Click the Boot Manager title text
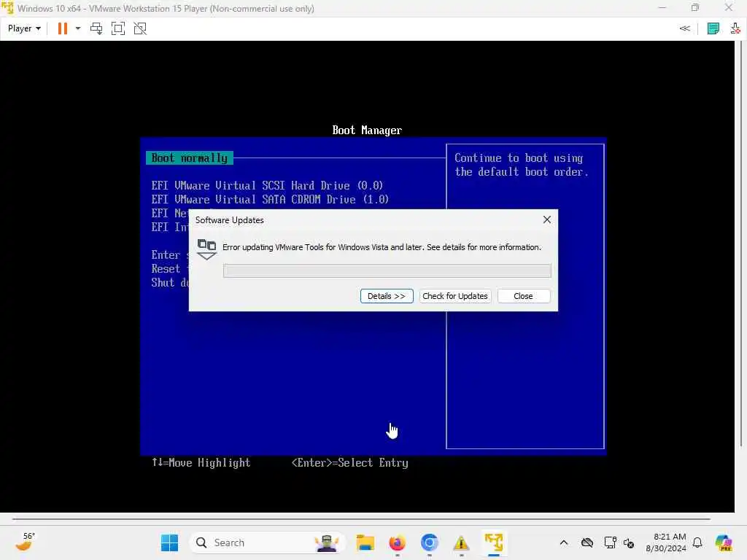The height and width of the screenshot is (560, 747). click(x=367, y=131)
